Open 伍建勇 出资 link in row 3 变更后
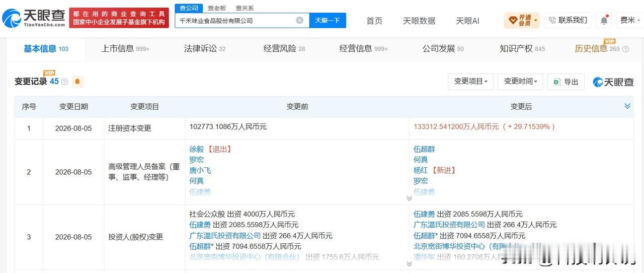The width and height of the screenshot is (644, 273). (424, 214)
